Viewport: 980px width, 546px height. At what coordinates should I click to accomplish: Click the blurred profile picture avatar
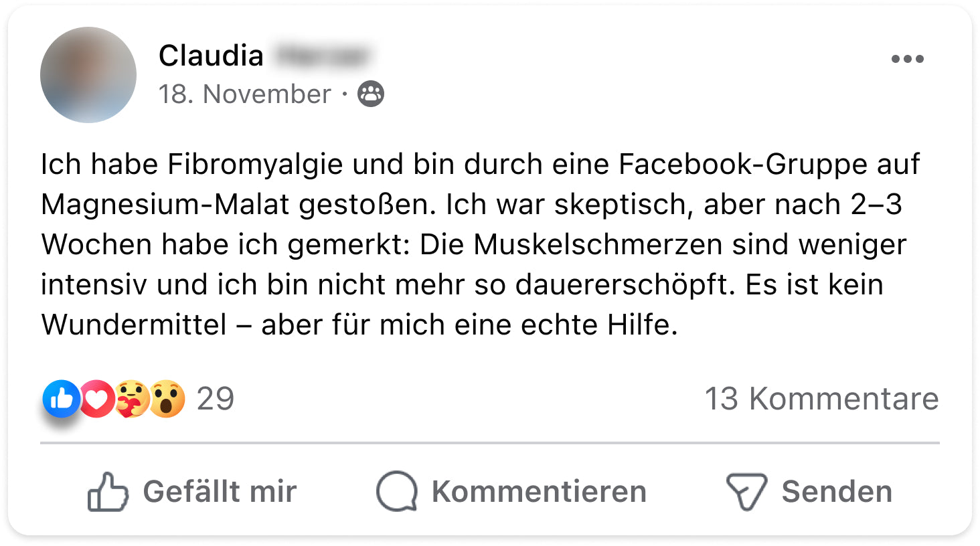pos(88,75)
